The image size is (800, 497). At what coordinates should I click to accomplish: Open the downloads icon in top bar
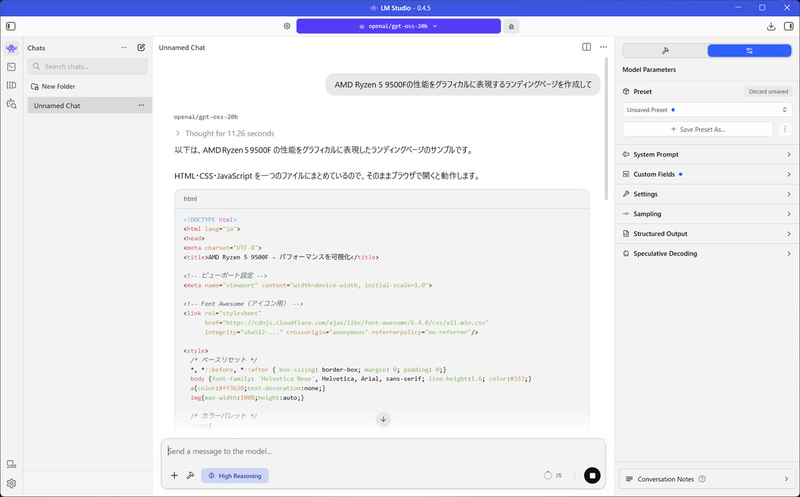(x=771, y=26)
